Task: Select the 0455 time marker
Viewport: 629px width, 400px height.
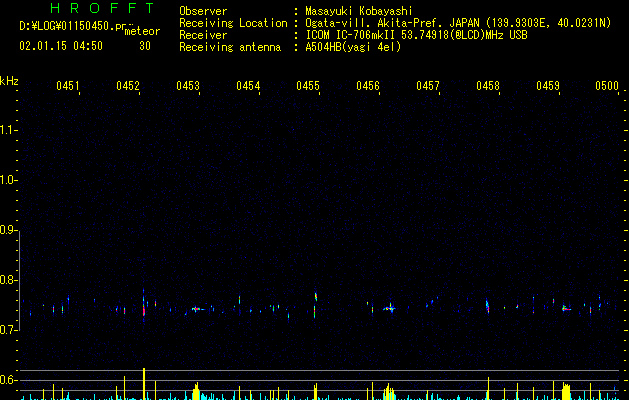Action: tap(308, 86)
